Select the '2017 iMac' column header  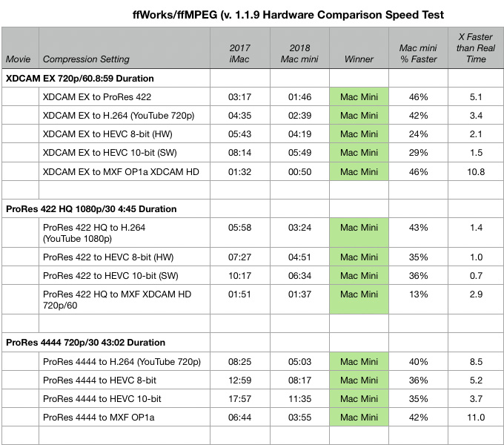(x=240, y=47)
